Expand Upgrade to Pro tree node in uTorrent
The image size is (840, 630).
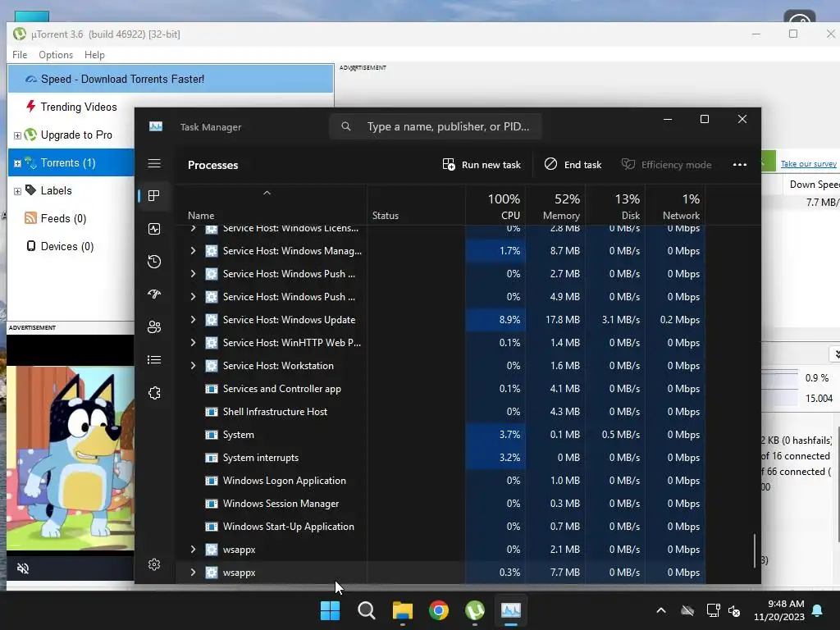click(x=17, y=135)
